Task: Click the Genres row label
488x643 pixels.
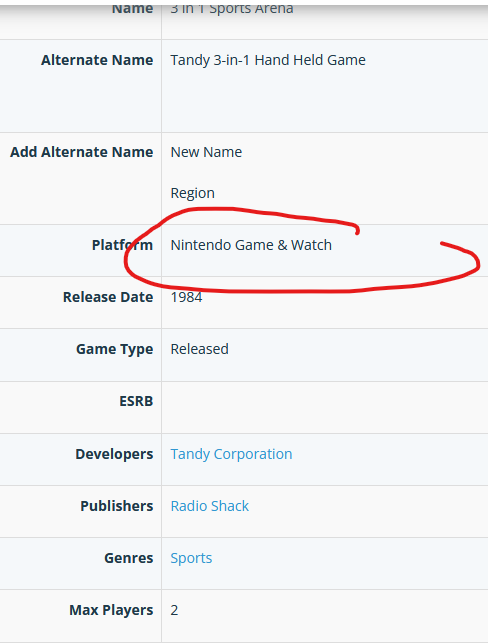Action: pyautogui.click(x=128, y=558)
